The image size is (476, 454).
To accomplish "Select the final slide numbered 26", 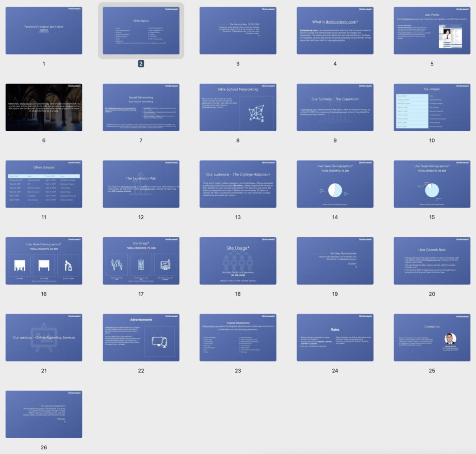I will [44, 414].
